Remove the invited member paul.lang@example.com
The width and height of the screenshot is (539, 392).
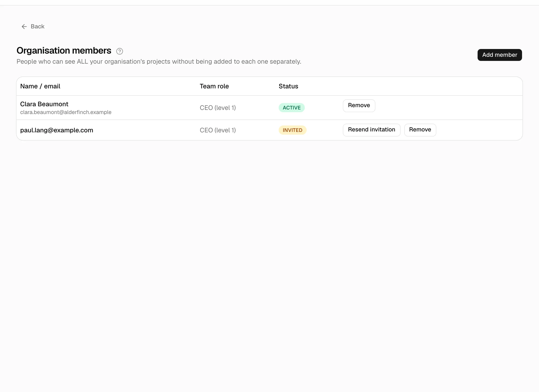point(420,130)
